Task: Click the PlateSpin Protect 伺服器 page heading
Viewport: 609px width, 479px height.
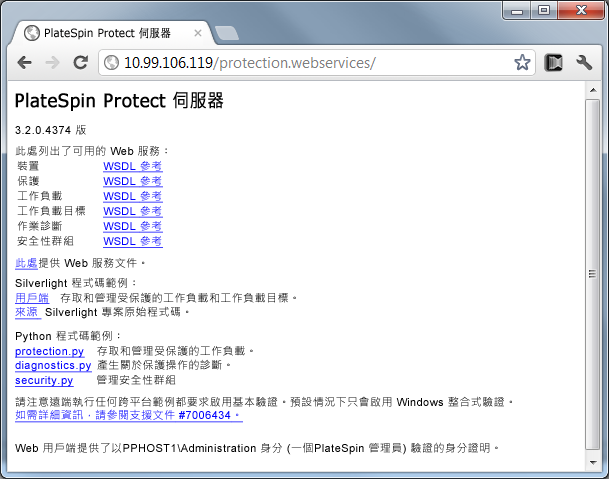Action: [x=119, y=101]
